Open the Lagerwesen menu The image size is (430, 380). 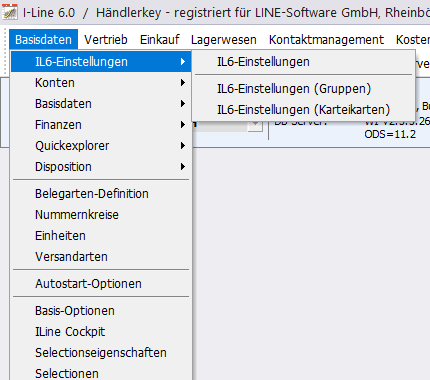coord(224,40)
